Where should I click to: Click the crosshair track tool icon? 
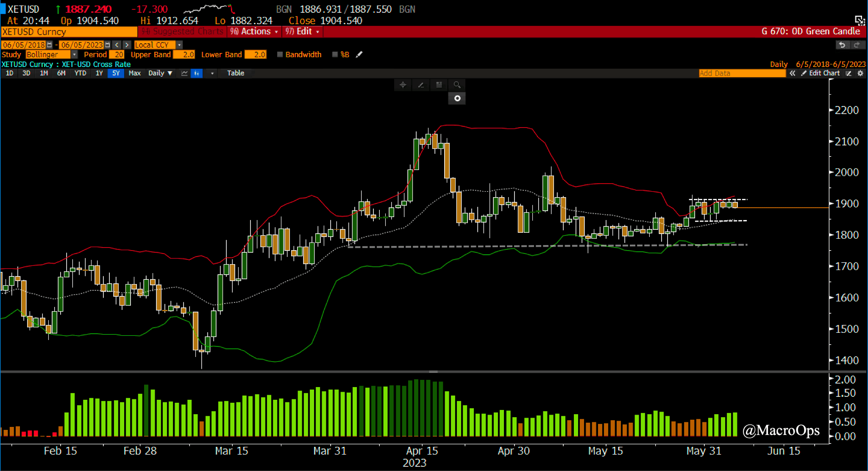coord(403,85)
